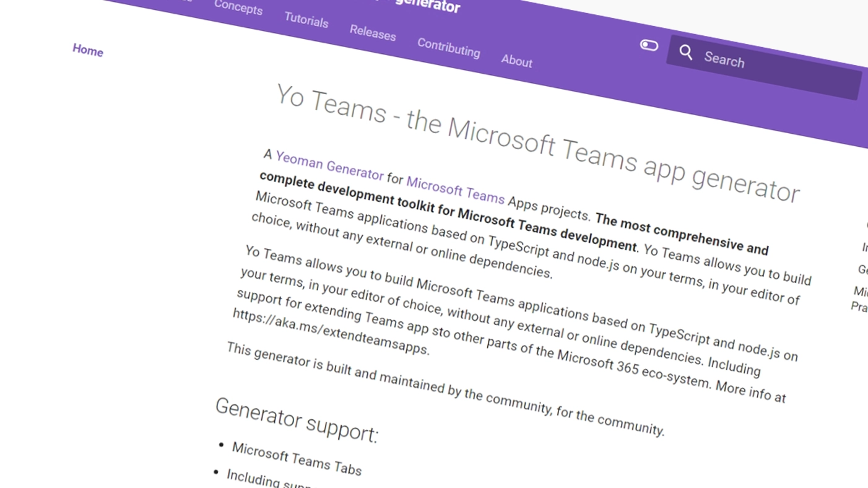This screenshot has width=868, height=488.
Task: Click the page title heading
Action: pos(537,143)
